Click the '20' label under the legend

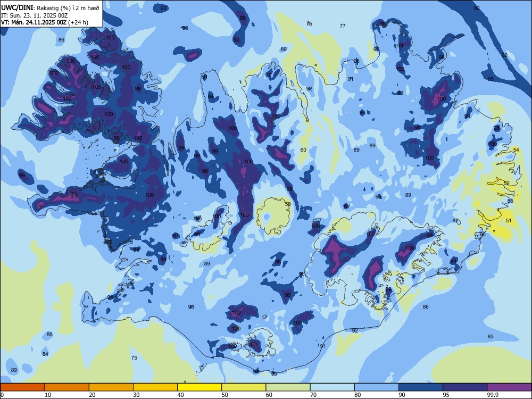(92, 395)
